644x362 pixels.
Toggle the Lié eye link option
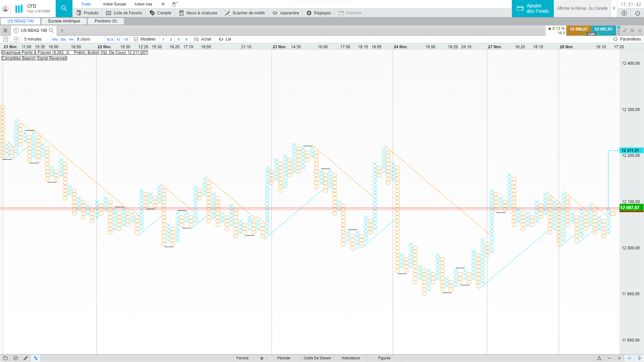225,39
